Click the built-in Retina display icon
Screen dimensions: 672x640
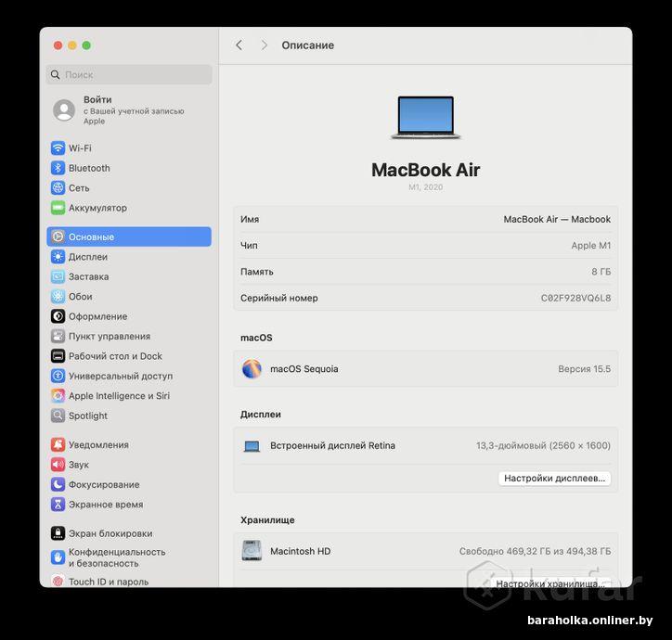coord(252,446)
